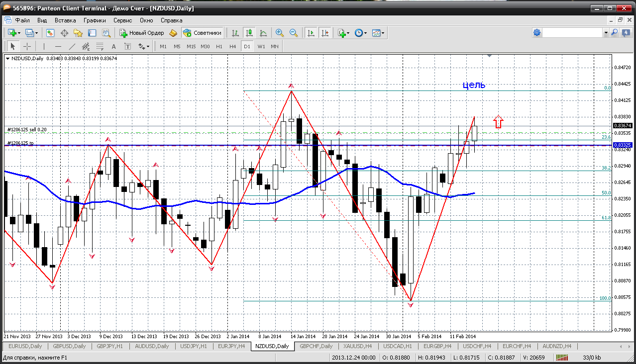636x364 pixels.
Task: Select the Trendline drawing tool
Action: (72, 46)
